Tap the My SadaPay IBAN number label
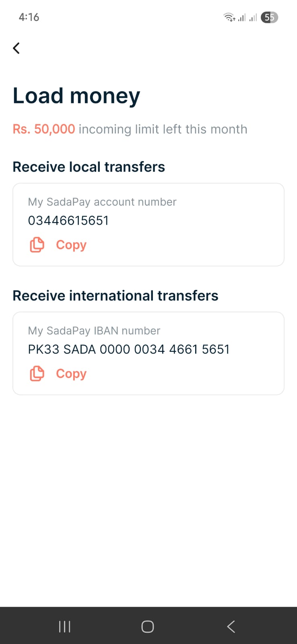Viewport: 297px width, 644px height. pyautogui.click(x=94, y=331)
